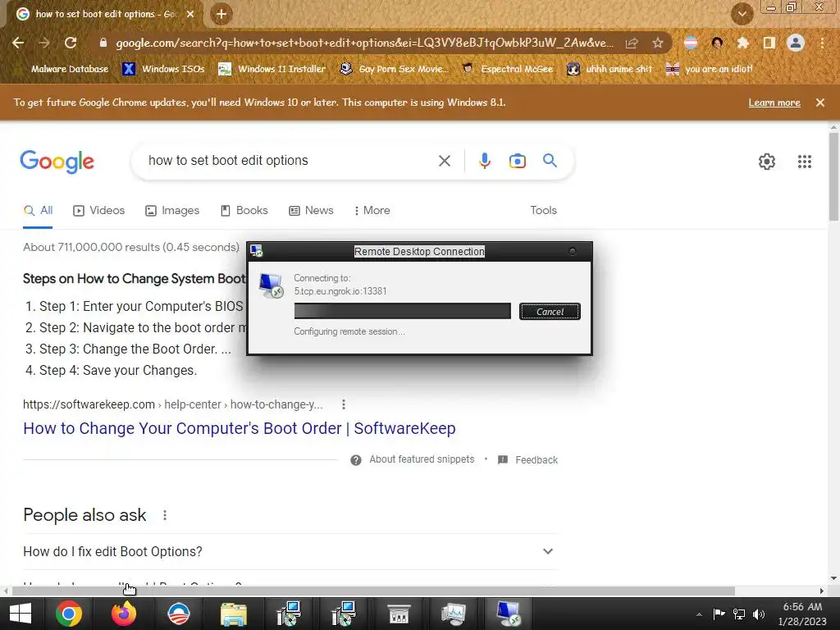This screenshot has height=630, width=840.
Task: Switch to the Images results tab
Action: point(172,211)
